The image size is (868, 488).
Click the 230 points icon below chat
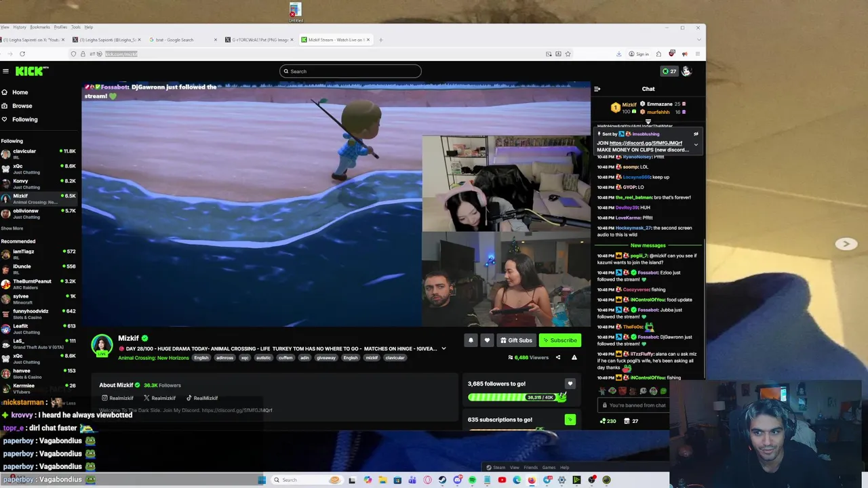(608, 421)
